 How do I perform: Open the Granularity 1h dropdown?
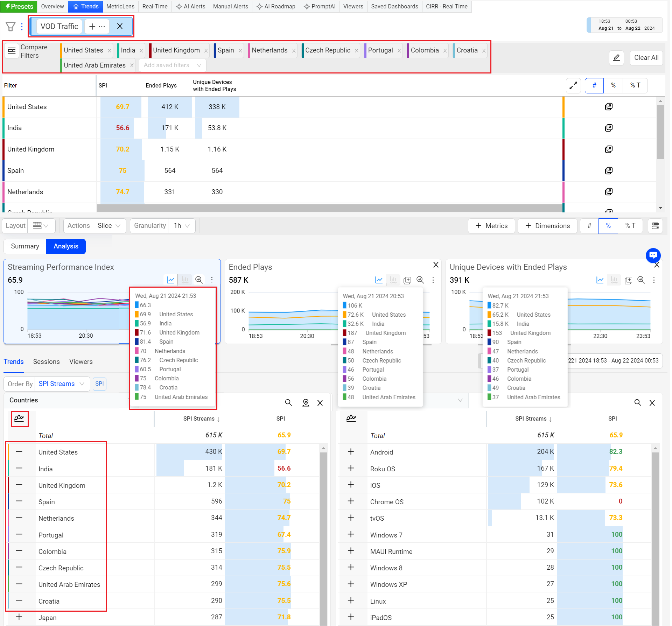pyautogui.click(x=182, y=226)
